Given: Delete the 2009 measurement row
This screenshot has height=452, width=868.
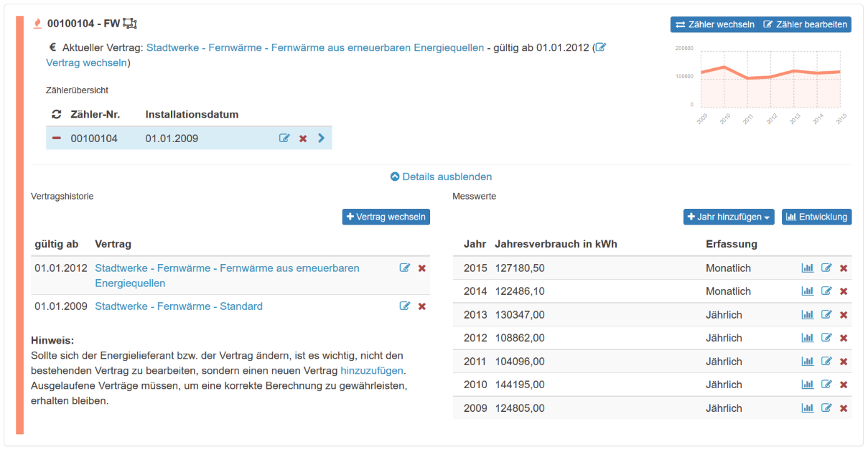Looking at the screenshot, I should coord(844,408).
